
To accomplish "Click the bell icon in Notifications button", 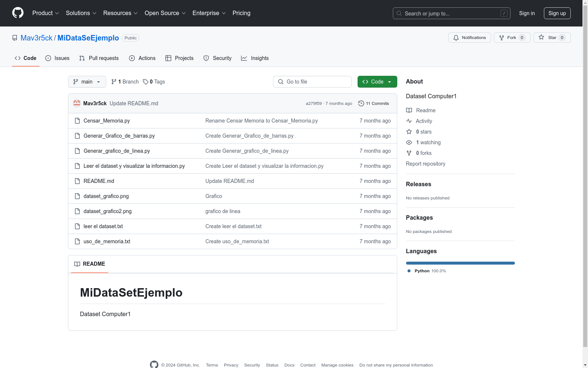I will coord(456,38).
